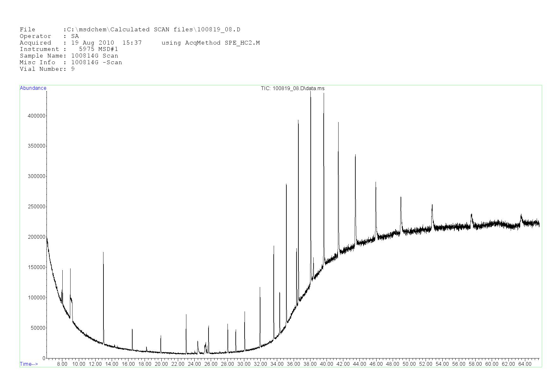Click the peak apex near 49.00 minutes

click(401, 197)
